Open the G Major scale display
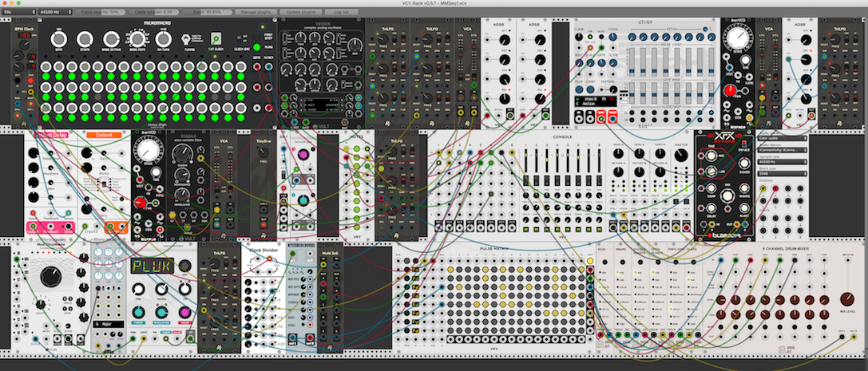 pos(108,325)
